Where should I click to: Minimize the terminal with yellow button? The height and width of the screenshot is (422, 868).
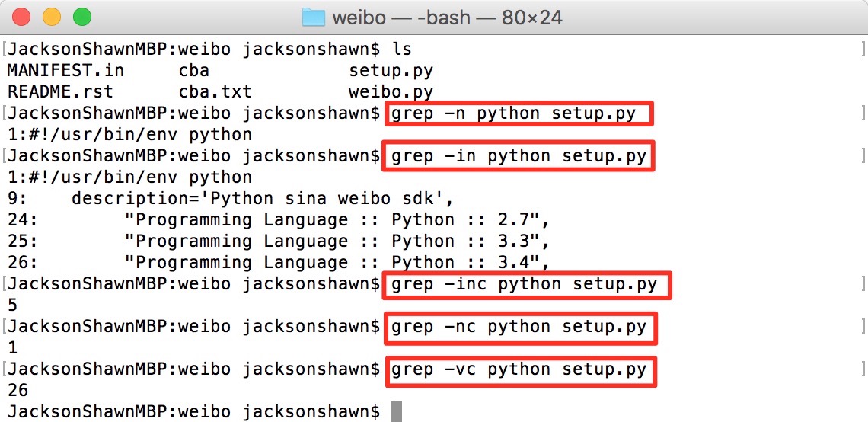[52, 18]
